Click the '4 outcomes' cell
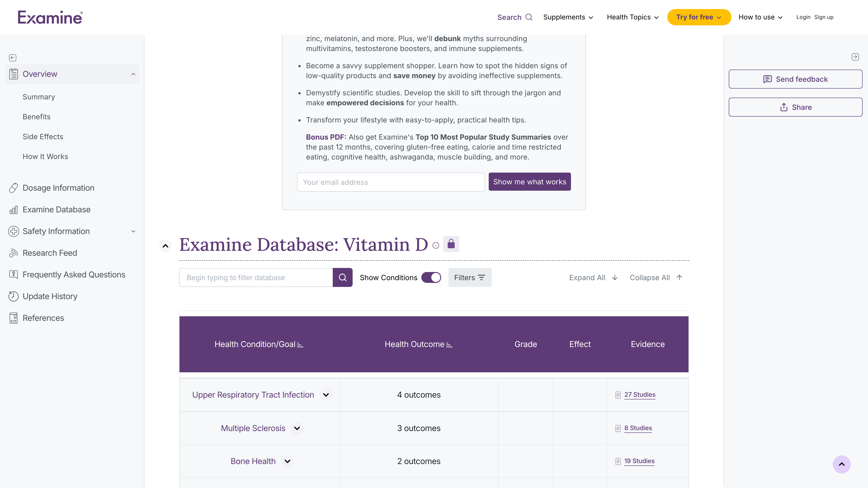Image resolution: width=868 pixels, height=488 pixels. pyautogui.click(x=418, y=395)
